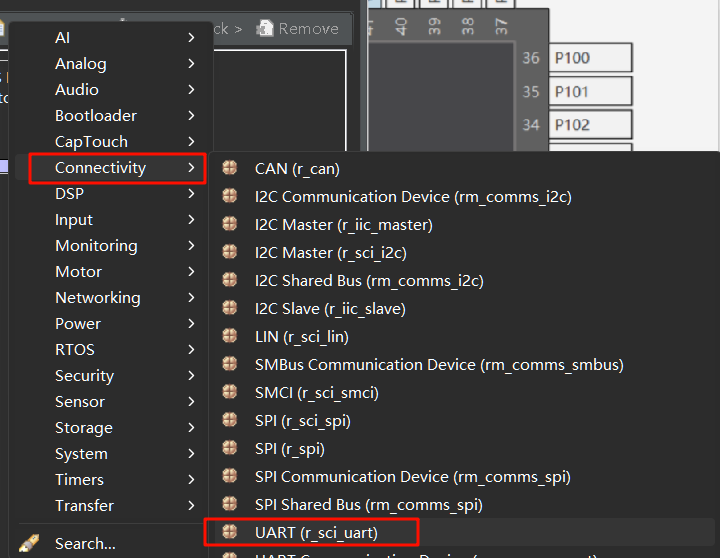
Task: Open the Storage menu category
Action: 110,428
